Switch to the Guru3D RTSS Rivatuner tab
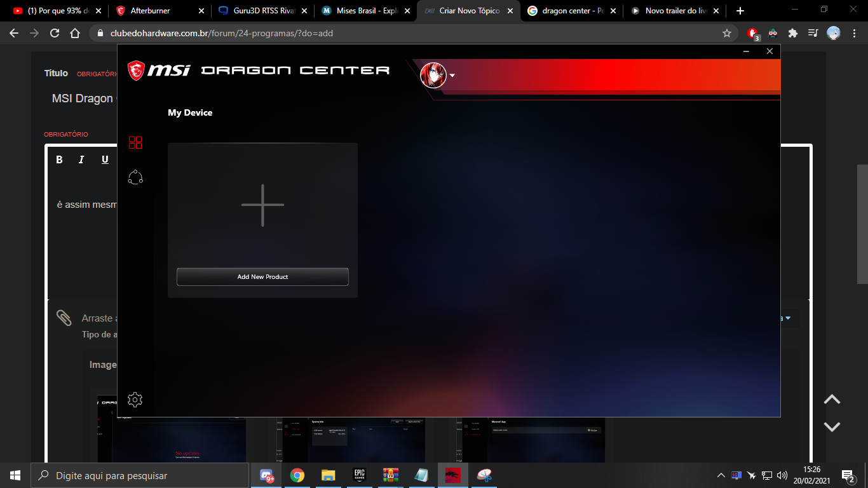868x488 pixels. pyautogui.click(x=262, y=11)
